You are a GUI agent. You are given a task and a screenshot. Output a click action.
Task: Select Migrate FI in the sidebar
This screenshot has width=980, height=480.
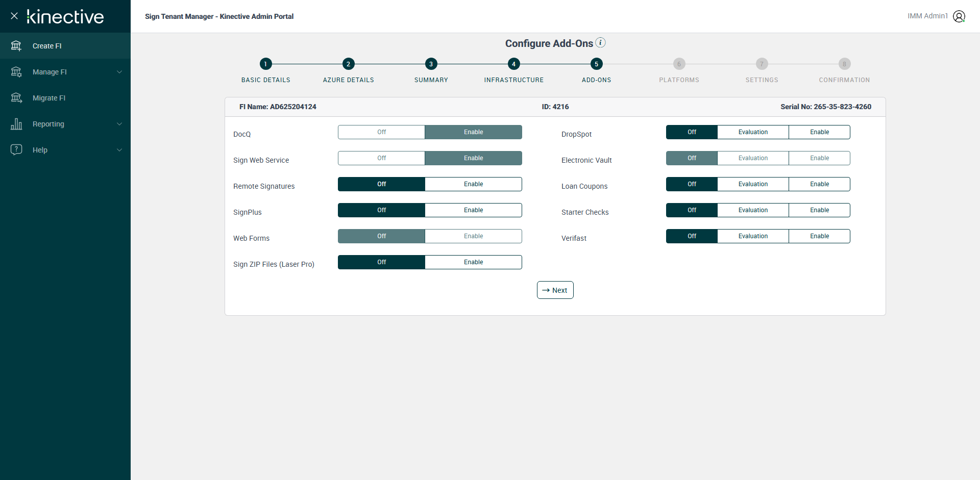click(x=65, y=98)
